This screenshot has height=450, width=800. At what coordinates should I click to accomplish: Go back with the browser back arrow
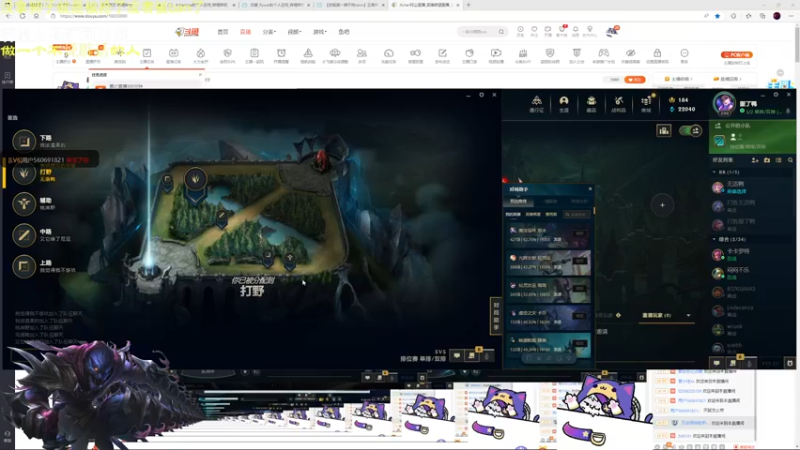click(8, 16)
